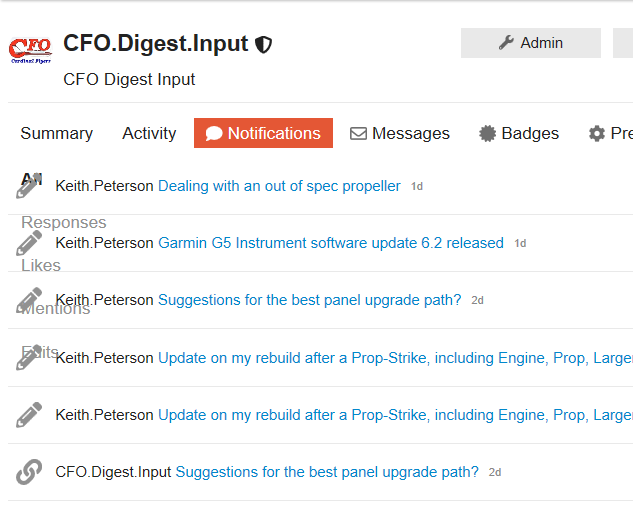The image size is (633, 509).
Task: Open 'Dealing with an out of spec propeller' link
Action: tap(279, 186)
